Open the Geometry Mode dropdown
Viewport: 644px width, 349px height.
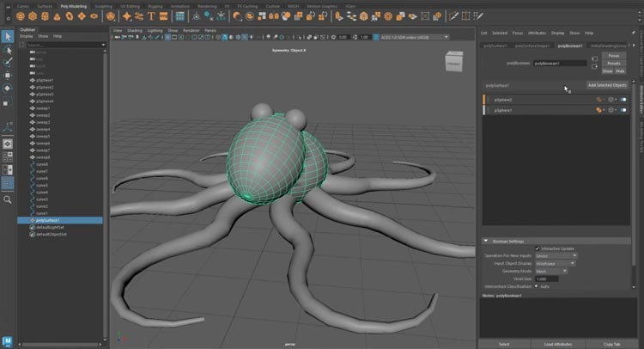click(x=551, y=271)
